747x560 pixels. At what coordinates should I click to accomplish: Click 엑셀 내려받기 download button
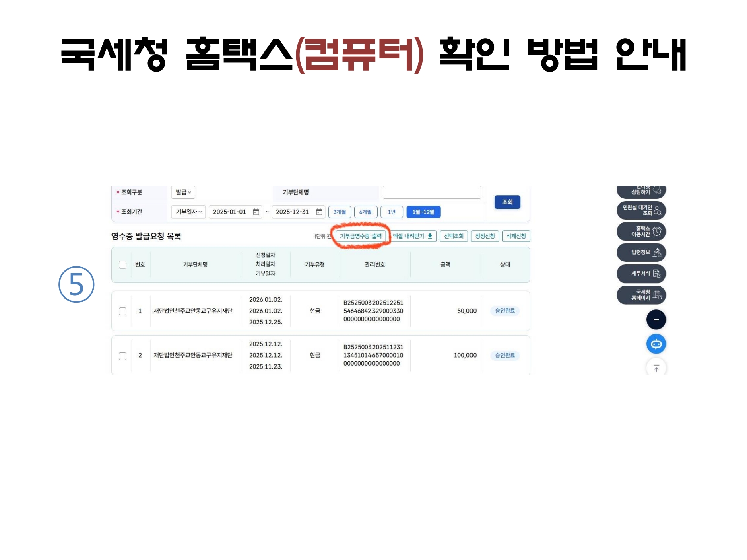coord(413,236)
